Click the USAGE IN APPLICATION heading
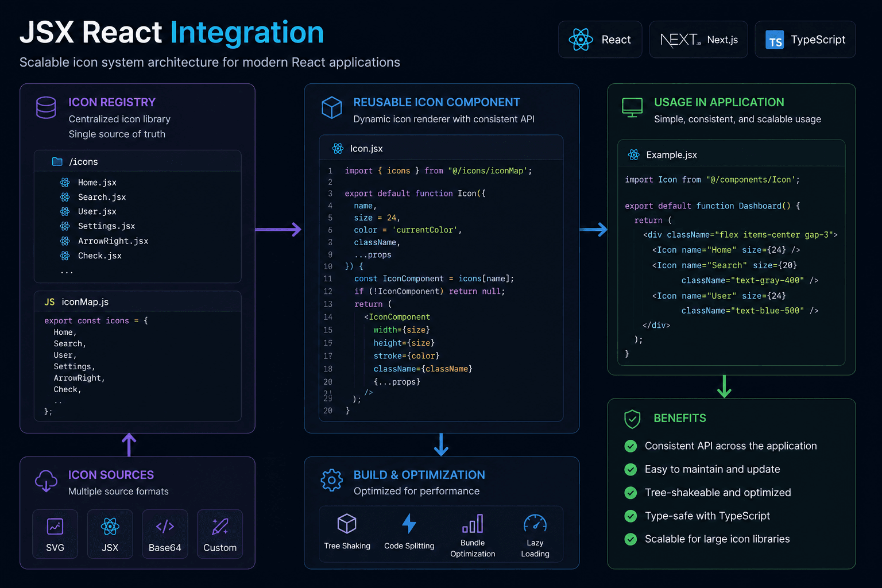 pyautogui.click(x=719, y=102)
